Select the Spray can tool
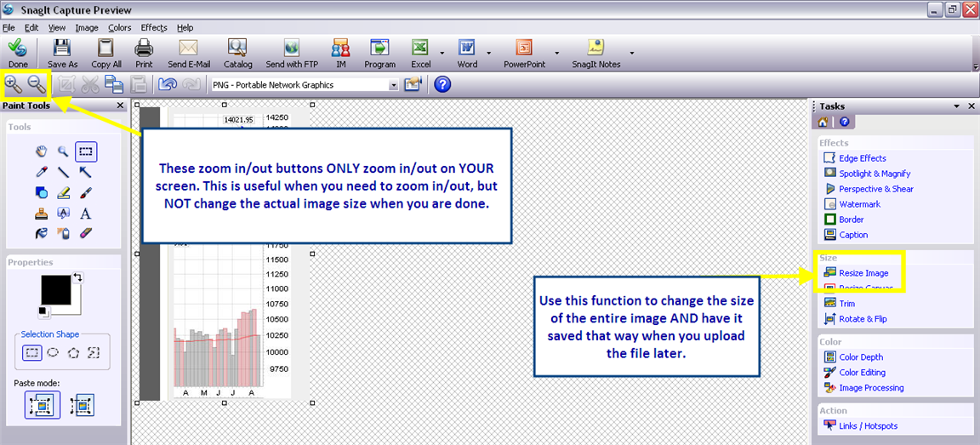 [x=62, y=234]
